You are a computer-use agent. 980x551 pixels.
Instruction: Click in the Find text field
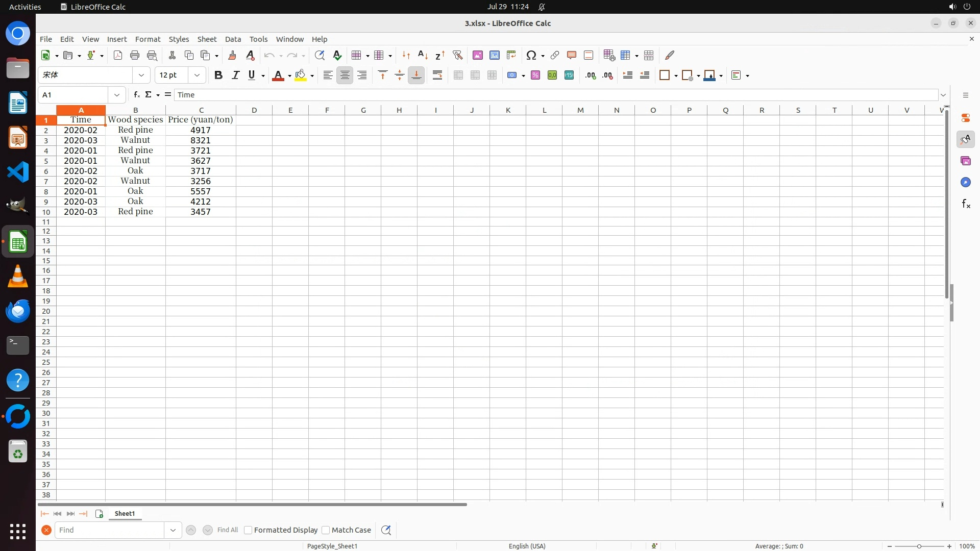110,530
